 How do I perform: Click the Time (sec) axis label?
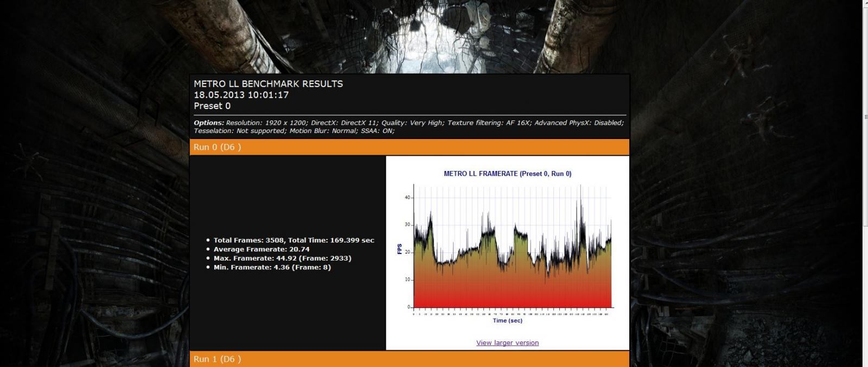[507, 320]
